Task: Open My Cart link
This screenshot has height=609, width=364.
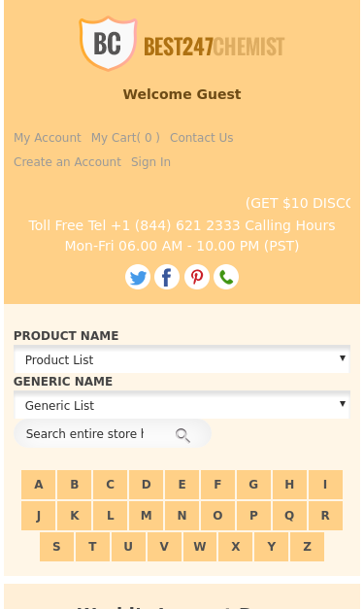Action: tap(125, 138)
